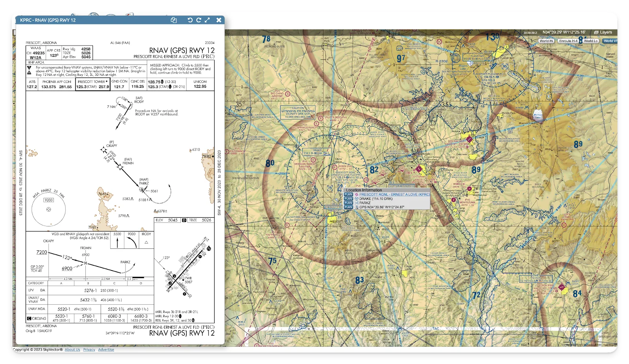Switch to the World Lo chart

(590, 41)
